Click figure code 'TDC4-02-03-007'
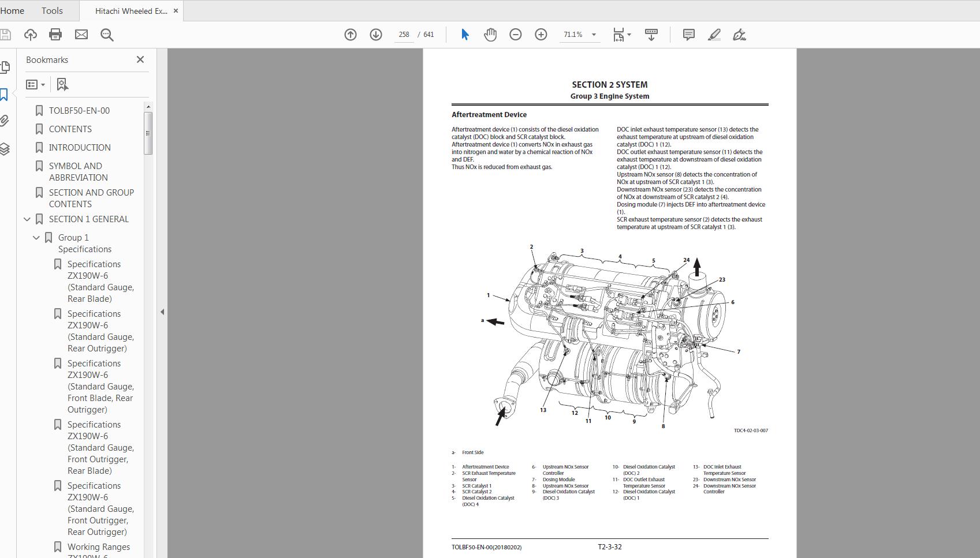 tap(751, 430)
